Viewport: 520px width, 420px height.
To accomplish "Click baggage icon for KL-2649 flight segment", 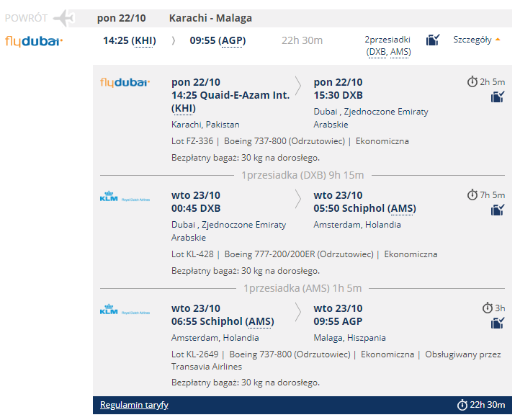I will pyautogui.click(x=498, y=323).
